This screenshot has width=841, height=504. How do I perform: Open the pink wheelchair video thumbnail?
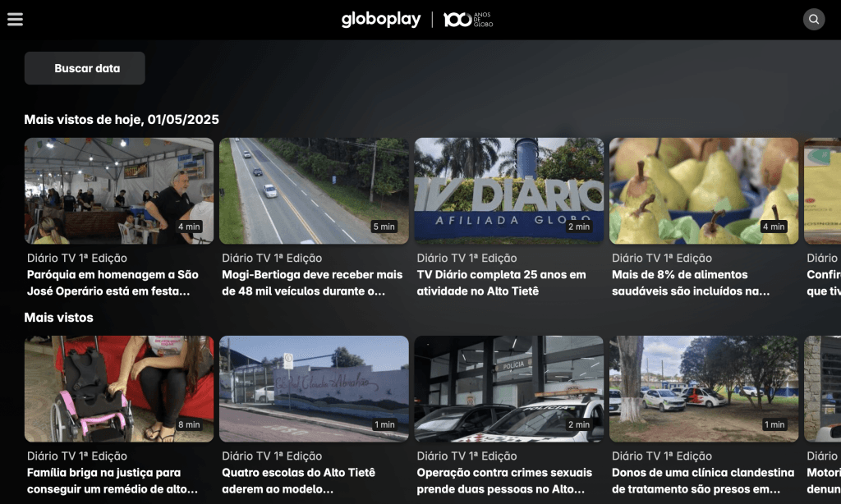point(118,388)
